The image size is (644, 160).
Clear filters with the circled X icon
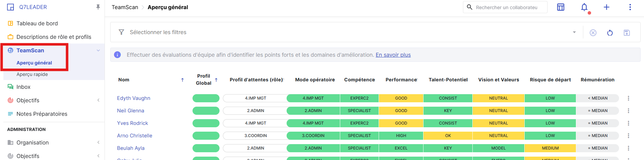[x=593, y=33]
